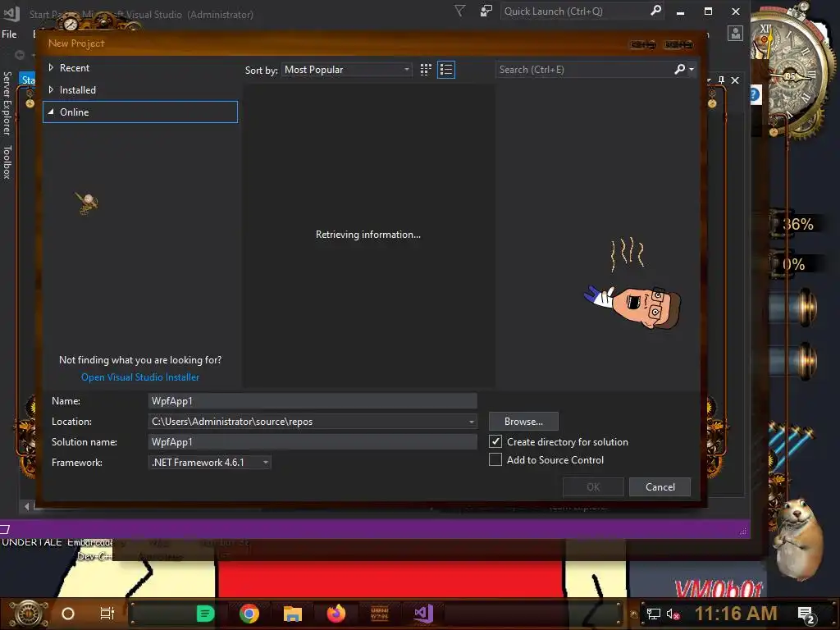
Task: Click the greyed-out OK button
Action: [593, 487]
